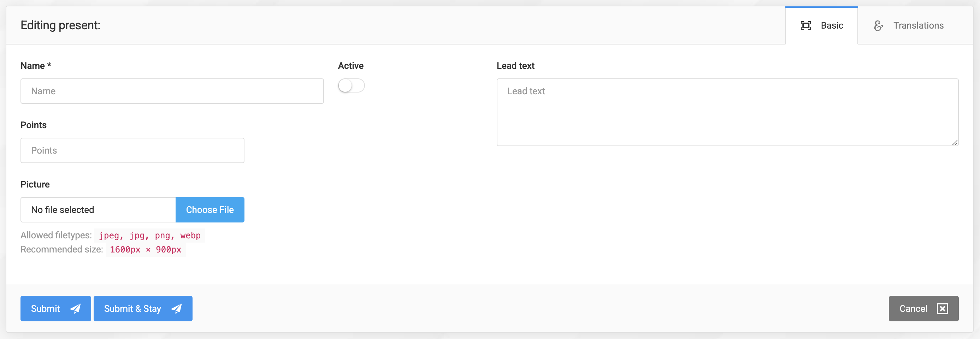Screen dimensions: 980x339
Task: Toggle the Active switch
Action: (x=351, y=85)
